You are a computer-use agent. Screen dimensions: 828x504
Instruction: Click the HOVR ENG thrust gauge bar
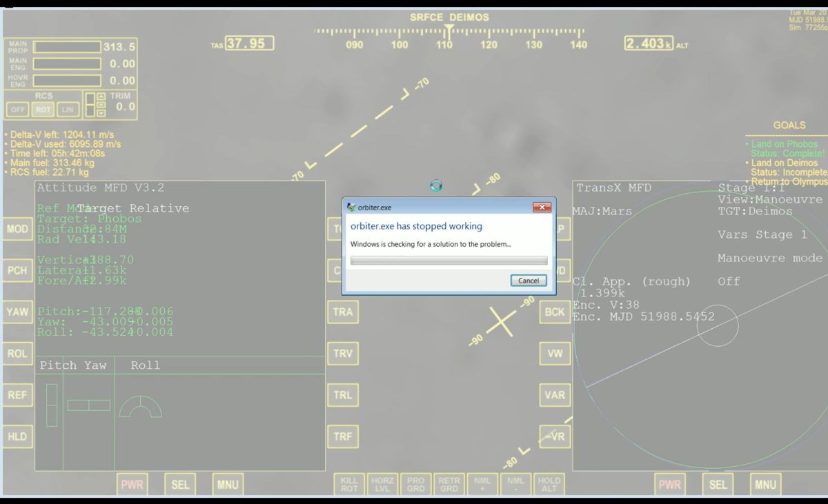click(x=66, y=81)
